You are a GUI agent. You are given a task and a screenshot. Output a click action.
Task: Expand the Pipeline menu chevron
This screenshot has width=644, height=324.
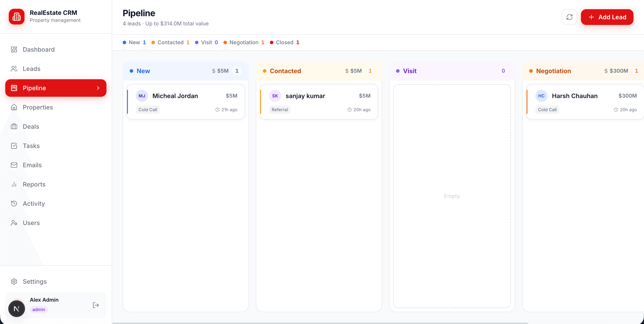pos(98,88)
